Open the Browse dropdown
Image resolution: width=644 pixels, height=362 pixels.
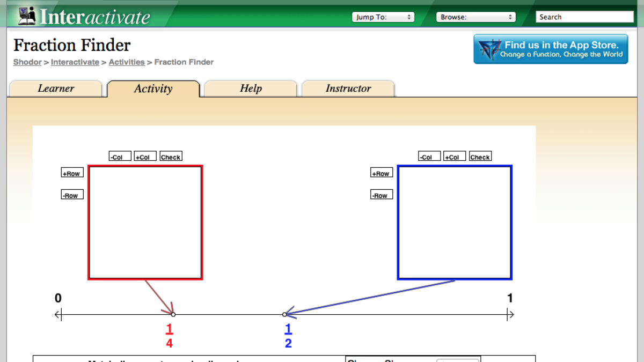475,17
